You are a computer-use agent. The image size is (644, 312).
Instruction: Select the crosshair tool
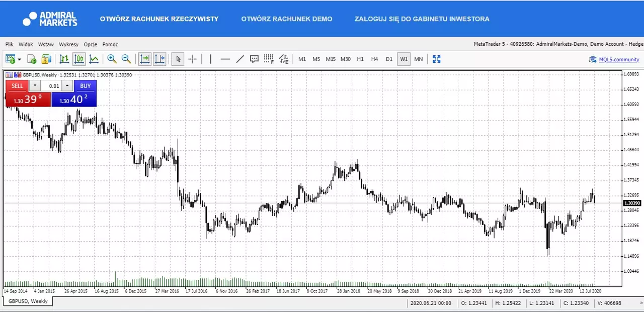192,59
